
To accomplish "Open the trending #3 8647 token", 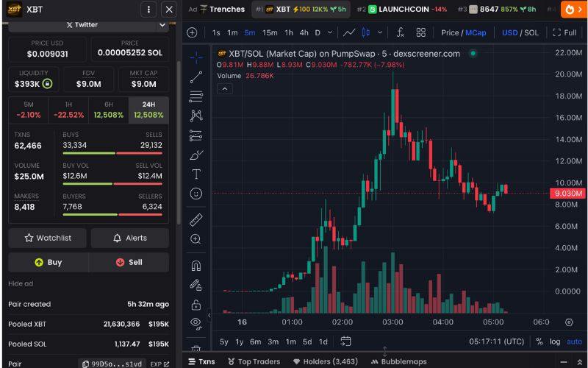I will [x=497, y=9].
